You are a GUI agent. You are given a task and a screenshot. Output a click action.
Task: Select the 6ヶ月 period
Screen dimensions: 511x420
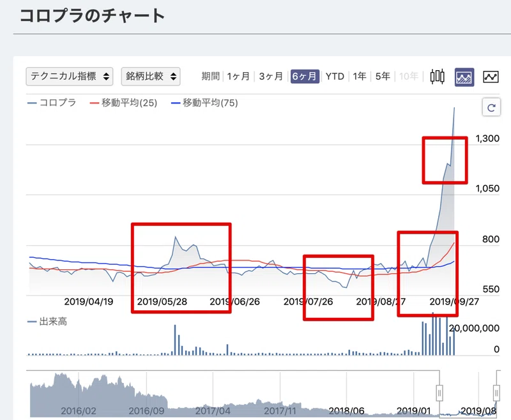tap(305, 77)
